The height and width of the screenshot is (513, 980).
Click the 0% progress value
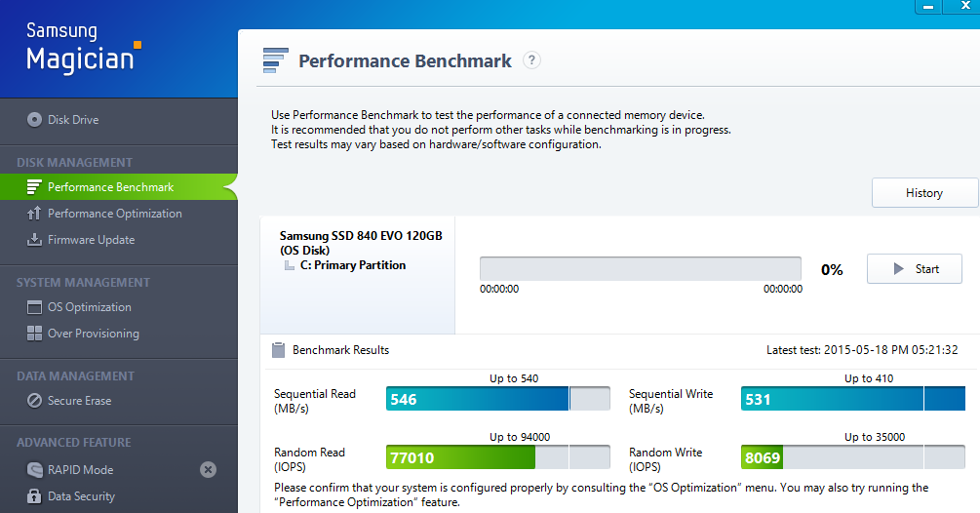[x=832, y=270]
